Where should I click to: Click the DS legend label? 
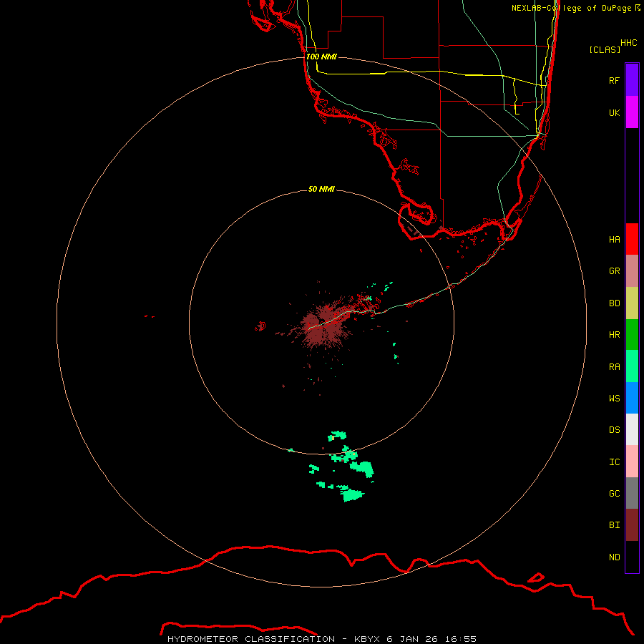[x=614, y=430]
